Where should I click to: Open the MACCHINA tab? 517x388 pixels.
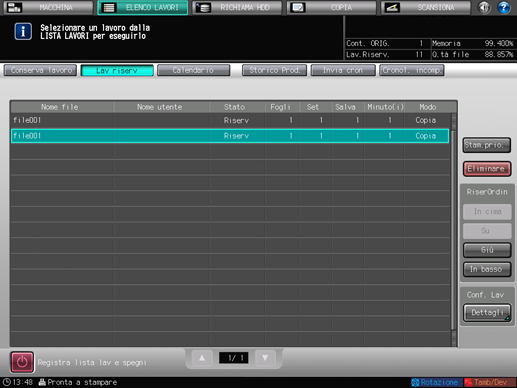(x=48, y=7)
